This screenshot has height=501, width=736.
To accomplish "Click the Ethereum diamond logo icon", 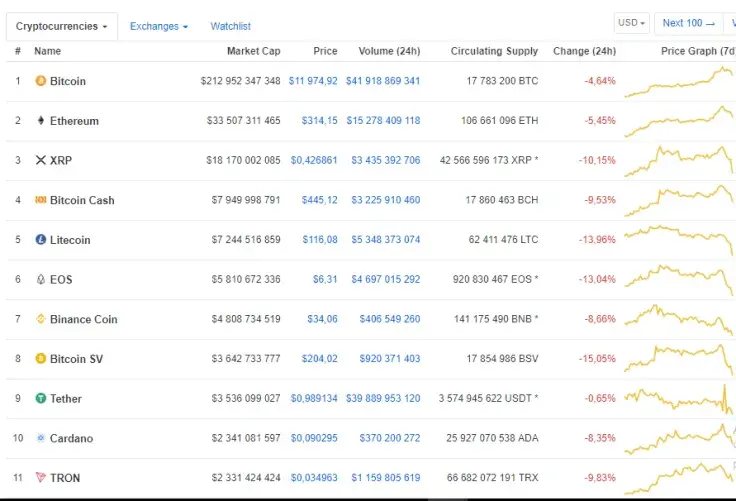I will [41, 121].
